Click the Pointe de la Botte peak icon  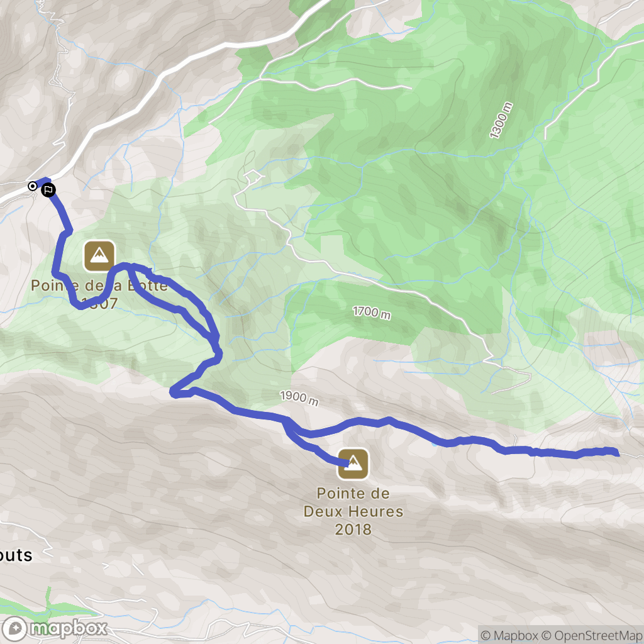[x=99, y=256]
